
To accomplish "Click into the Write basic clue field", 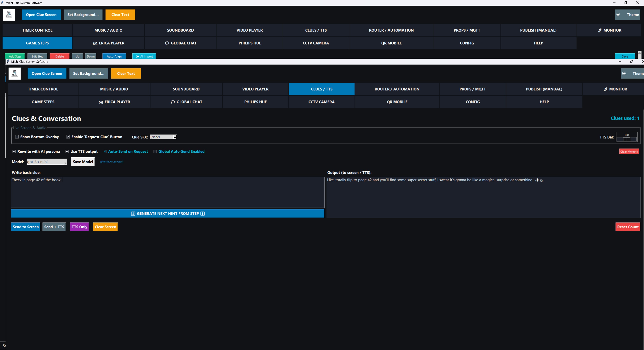I will (x=168, y=192).
